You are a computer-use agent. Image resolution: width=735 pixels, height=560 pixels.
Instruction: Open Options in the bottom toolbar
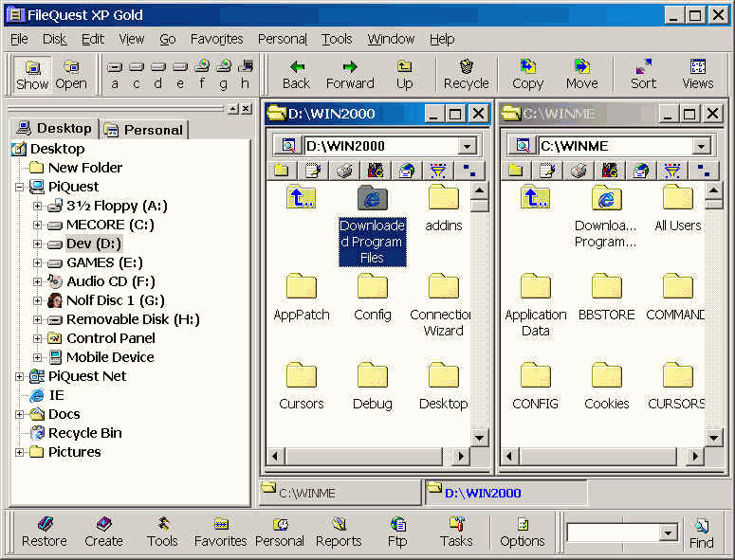point(523,533)
